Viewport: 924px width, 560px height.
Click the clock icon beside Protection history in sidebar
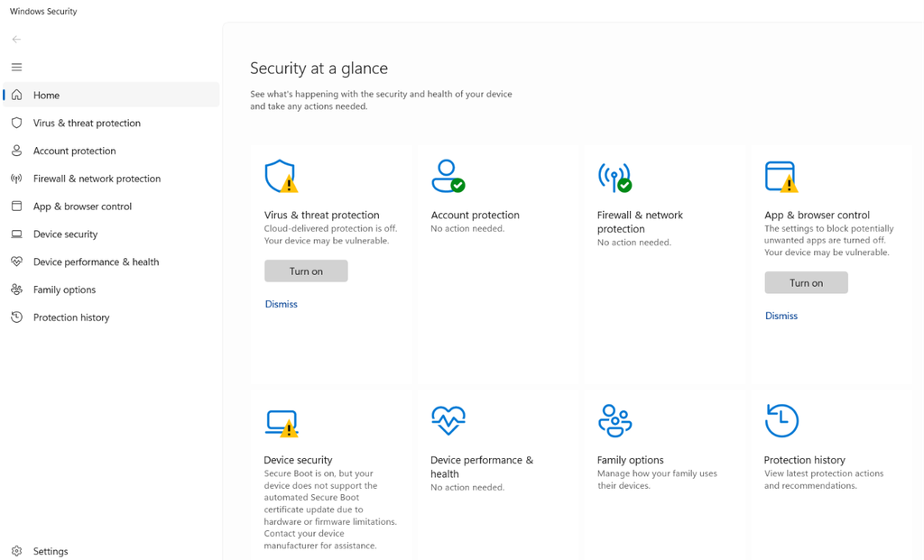16,317
